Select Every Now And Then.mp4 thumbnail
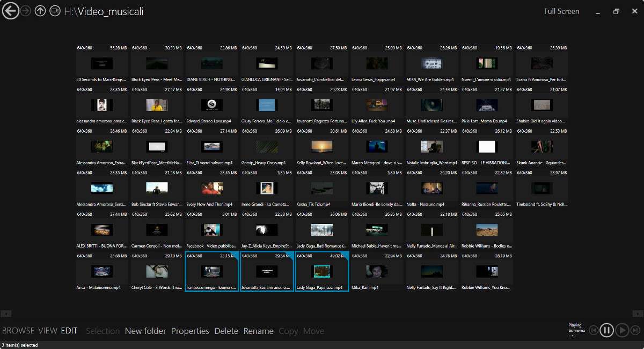The height and width of the screenshot is (349, 644). (x=212, y=188)
